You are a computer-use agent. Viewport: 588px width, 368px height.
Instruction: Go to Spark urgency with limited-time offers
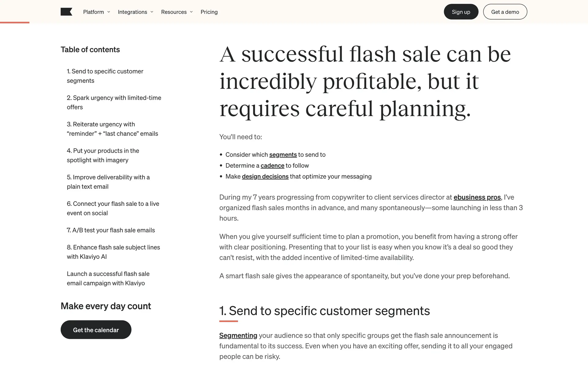[114, 102]
